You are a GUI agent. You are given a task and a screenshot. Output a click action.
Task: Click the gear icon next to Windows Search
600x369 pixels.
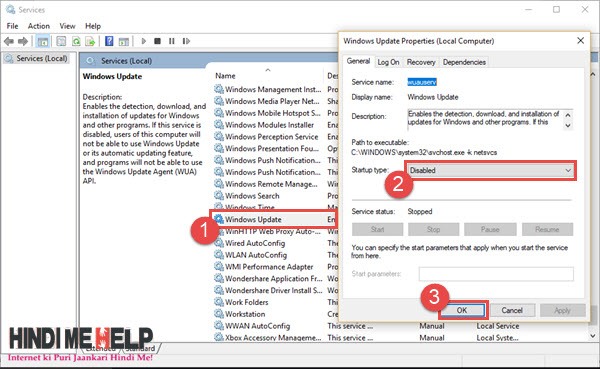click(219, 196)
